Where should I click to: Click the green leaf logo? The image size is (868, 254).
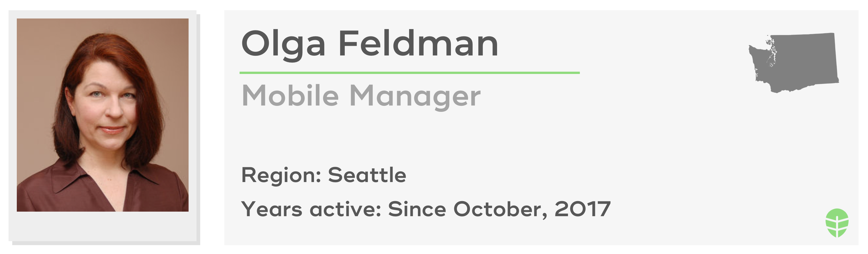(x=837, y=223)
